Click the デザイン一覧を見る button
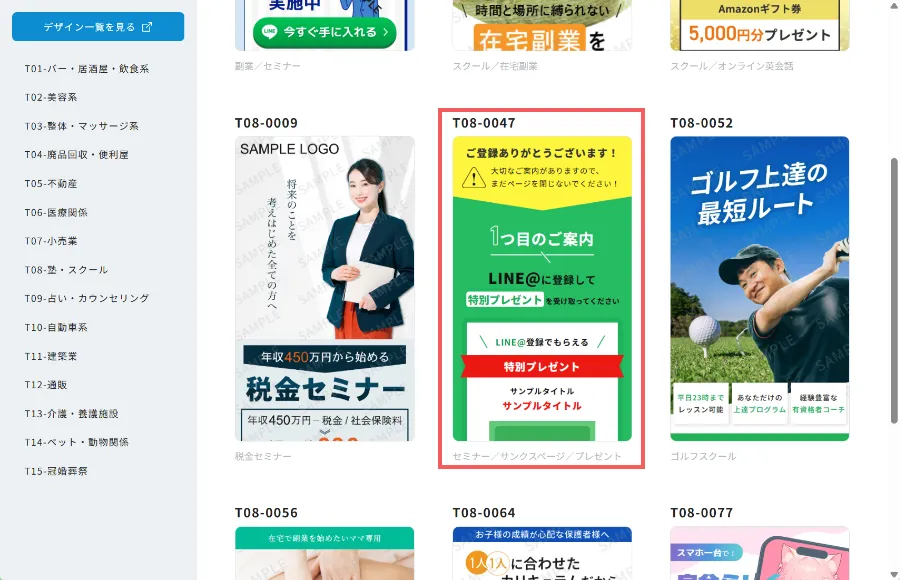Image resolution: width=900 pixels, height=580 pixels. coord(98,26)
